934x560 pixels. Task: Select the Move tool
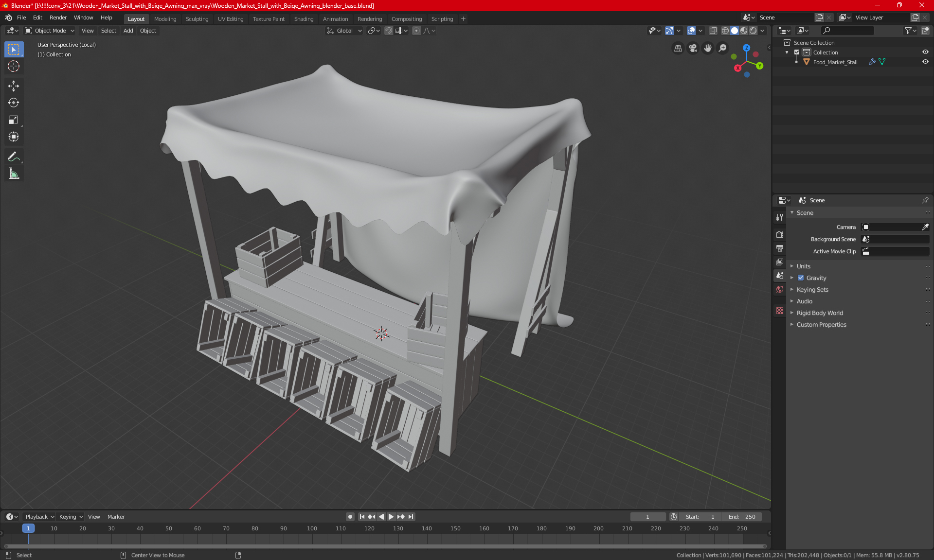pyautogui.click(x=14, y=86)
